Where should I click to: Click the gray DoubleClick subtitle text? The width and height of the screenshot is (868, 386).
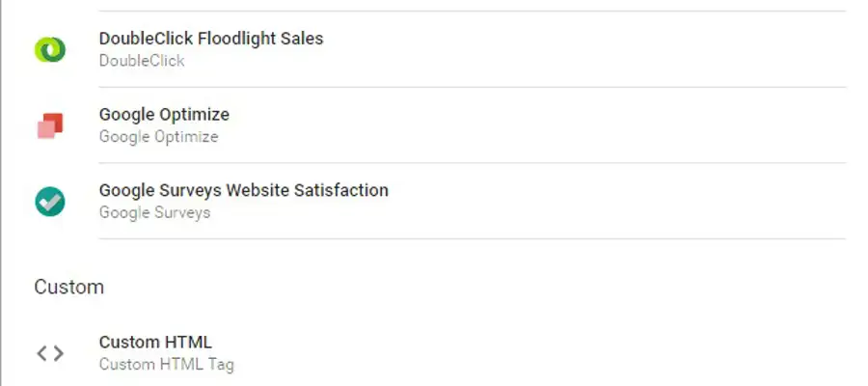point(141,61)
